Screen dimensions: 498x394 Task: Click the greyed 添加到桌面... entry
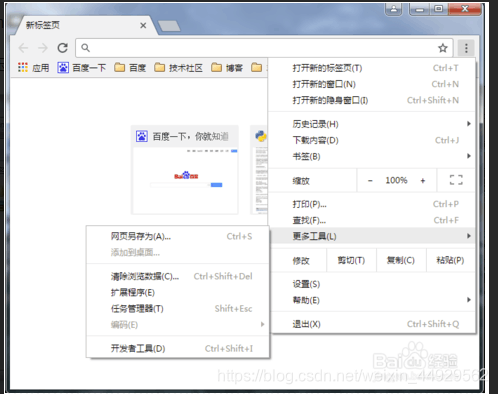pyautogui.click(x=178, y=252)
